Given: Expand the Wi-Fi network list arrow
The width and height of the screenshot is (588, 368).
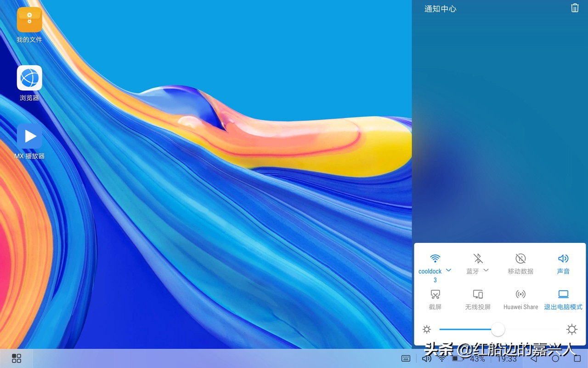Looking at the screenshot, I should (x=449, y=270).
